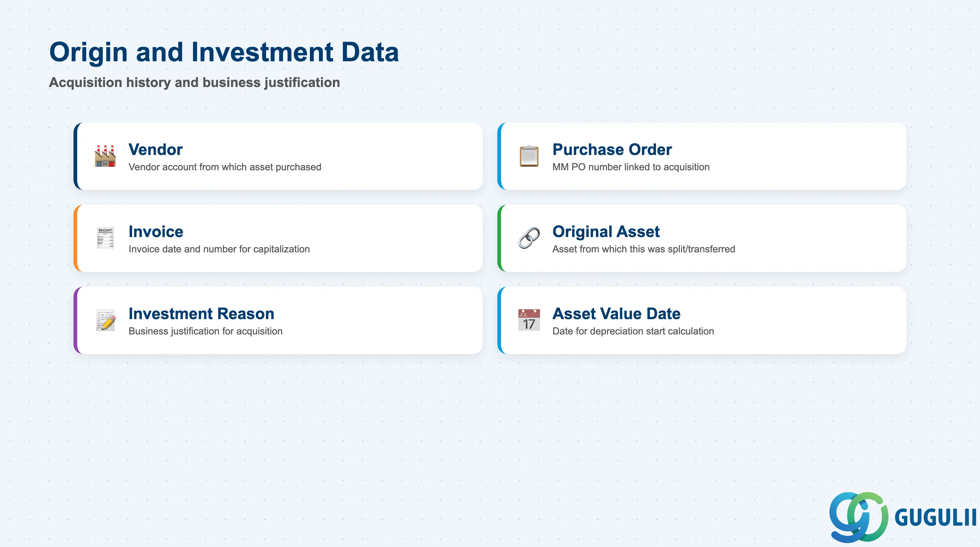
Task: Click the receipt icon beside Invoice
Action: [x=105, y=238]
